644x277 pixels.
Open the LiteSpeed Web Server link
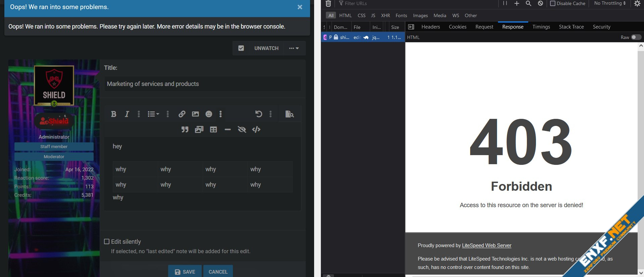tap(486, 245)
